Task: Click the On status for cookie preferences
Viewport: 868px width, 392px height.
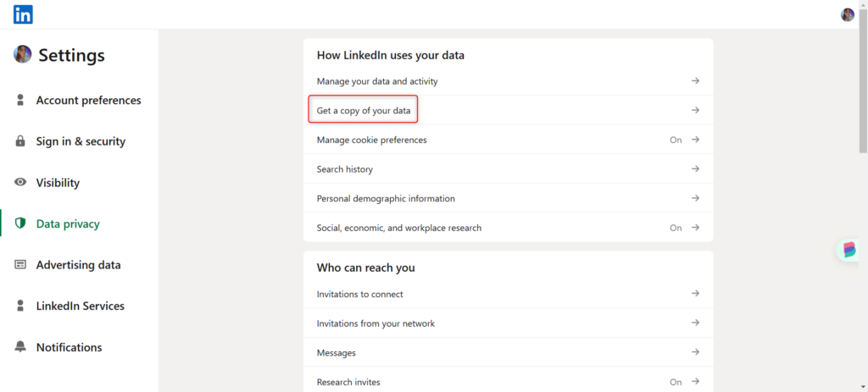Action: click(676, 140)
